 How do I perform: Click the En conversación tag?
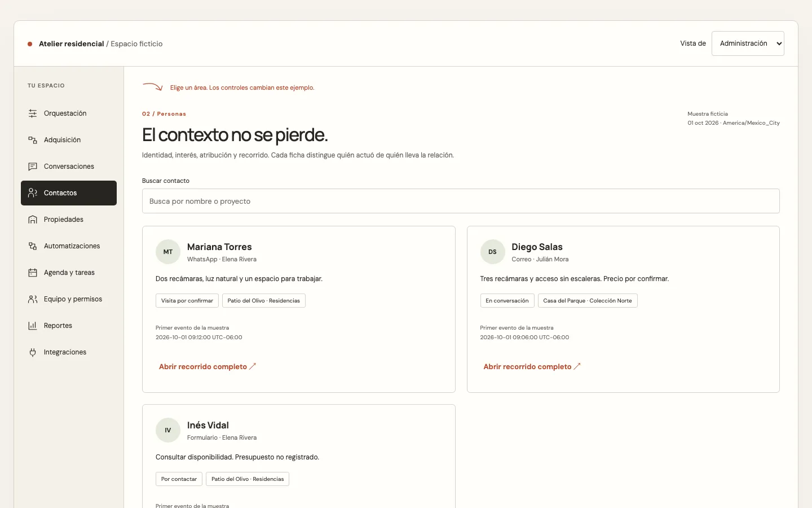point(507,301)
